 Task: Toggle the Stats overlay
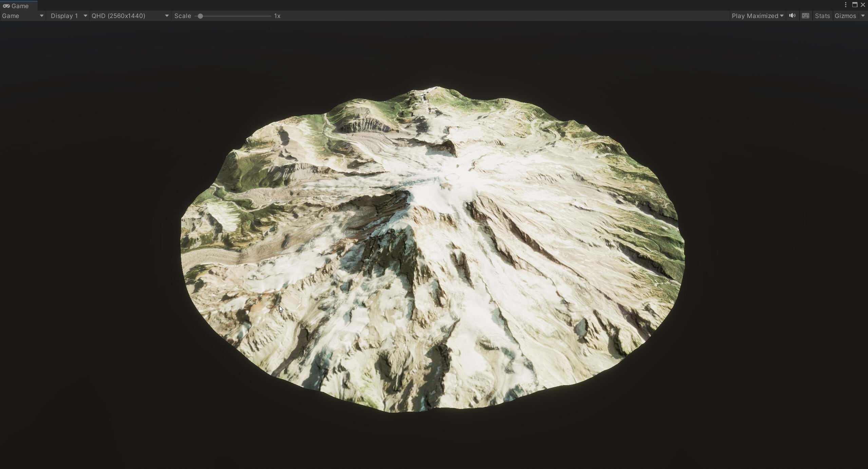point(822,16)
